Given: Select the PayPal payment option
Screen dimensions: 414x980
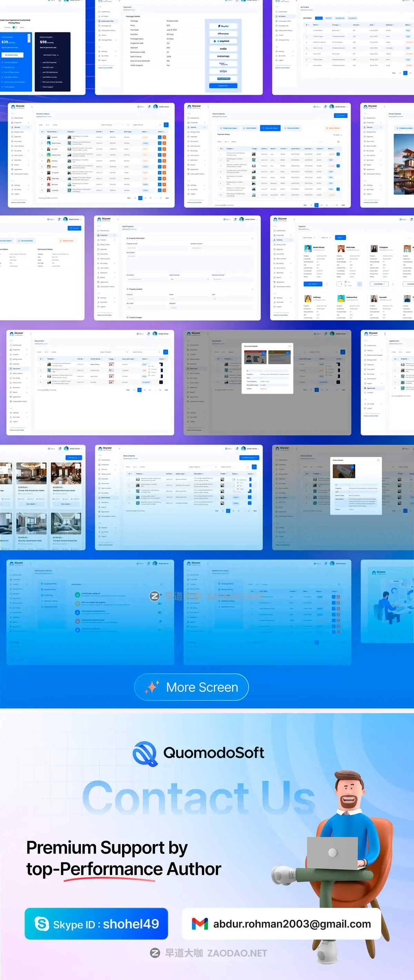Looking at the screenshot, I should (x=223, y=26).
